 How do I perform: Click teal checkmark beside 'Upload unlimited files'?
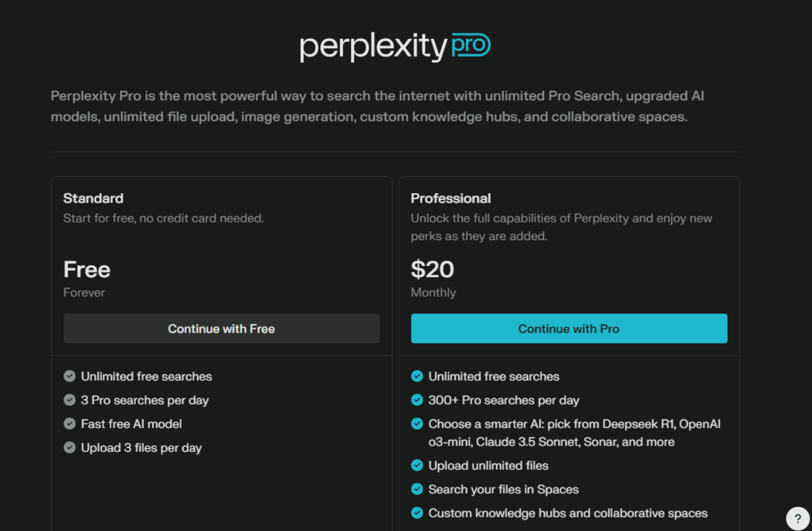(x=418, y=466)
